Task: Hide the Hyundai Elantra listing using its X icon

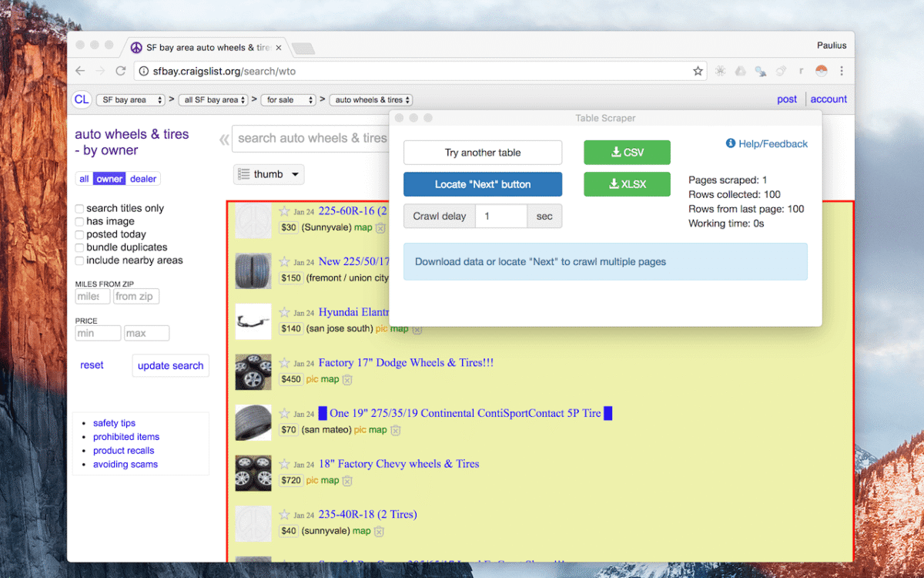Action: (x=417, y=329)
